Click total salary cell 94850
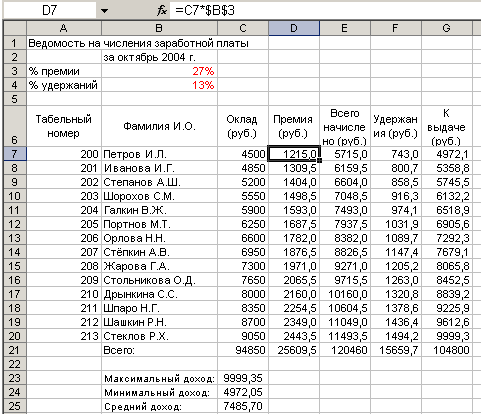The height and width of the screenshot is (414, 481). (x=243, y=350)
